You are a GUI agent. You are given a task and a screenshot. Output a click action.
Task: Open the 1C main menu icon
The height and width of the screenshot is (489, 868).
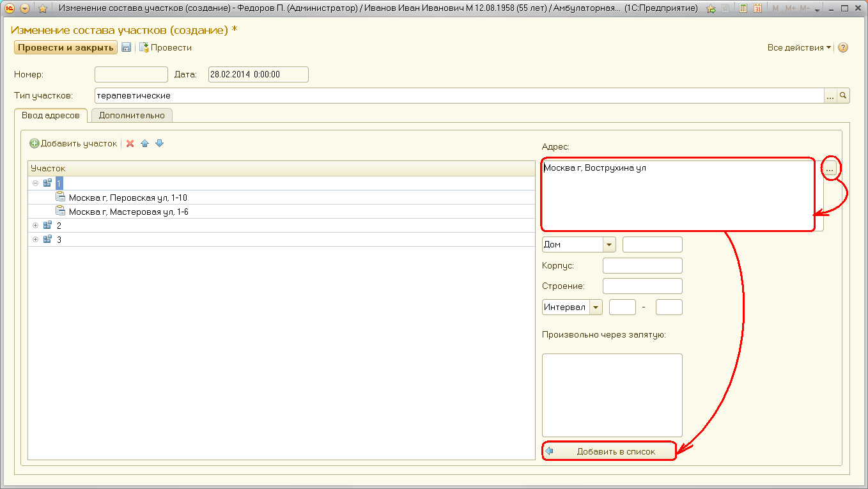[10, 9]
